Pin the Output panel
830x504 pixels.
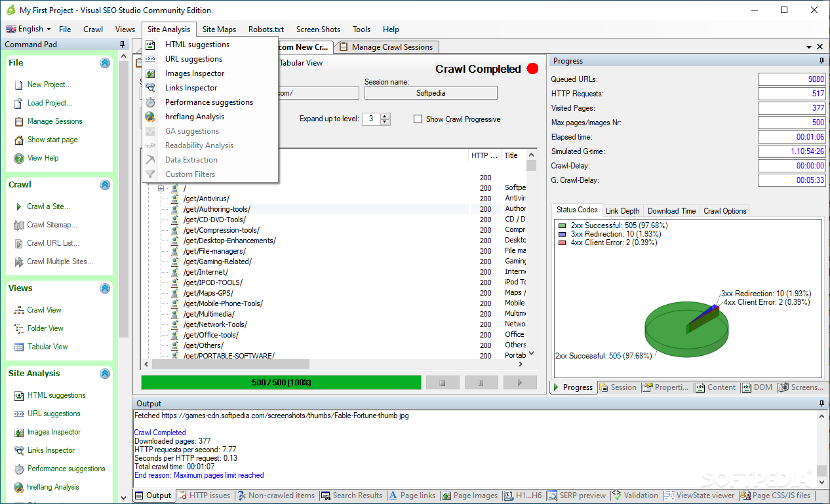pos(821,404)
